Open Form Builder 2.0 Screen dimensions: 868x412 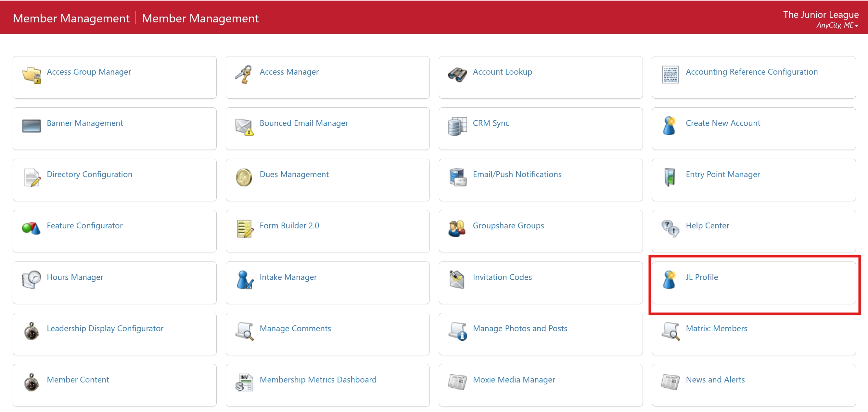tap(289, 225)
